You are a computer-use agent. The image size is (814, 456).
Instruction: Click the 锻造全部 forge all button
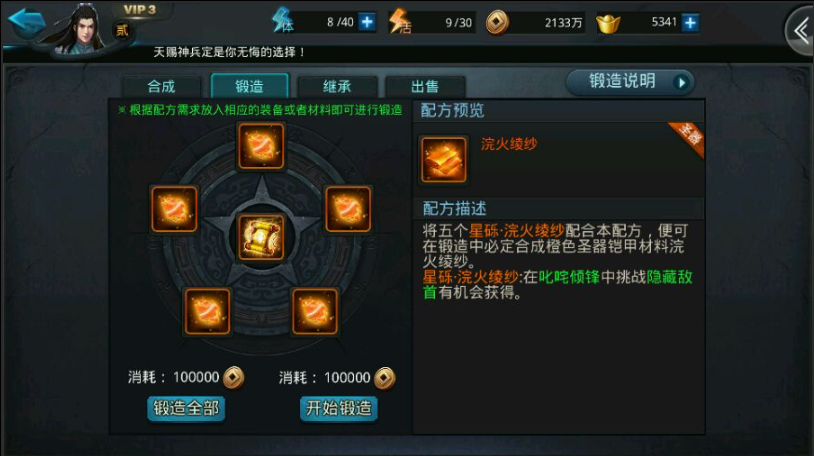186,409
